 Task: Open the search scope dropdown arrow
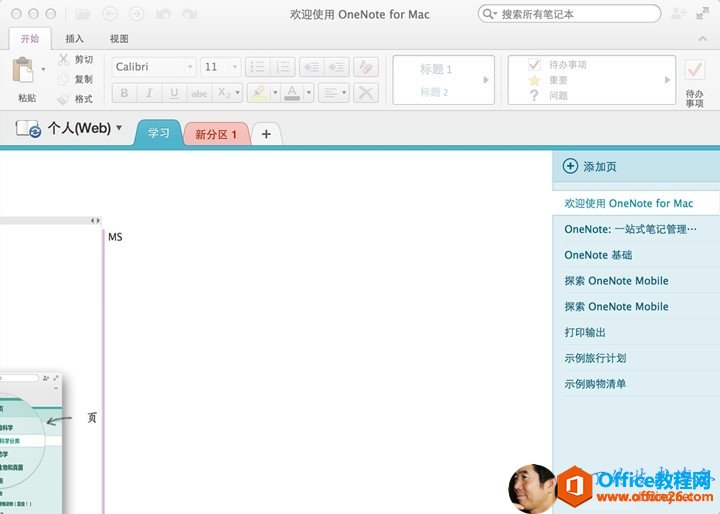click(x=495, y=14)
